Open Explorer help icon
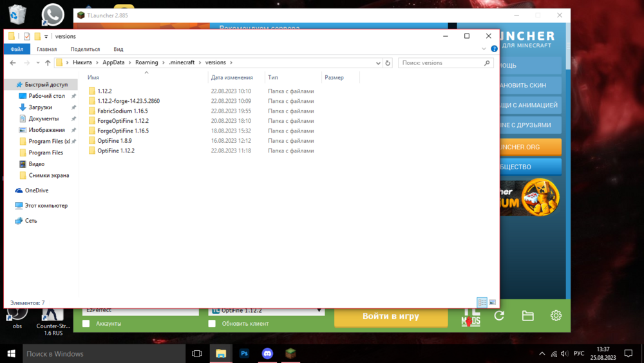The height and width of the screenshot is (363, 644). point(494,49)
